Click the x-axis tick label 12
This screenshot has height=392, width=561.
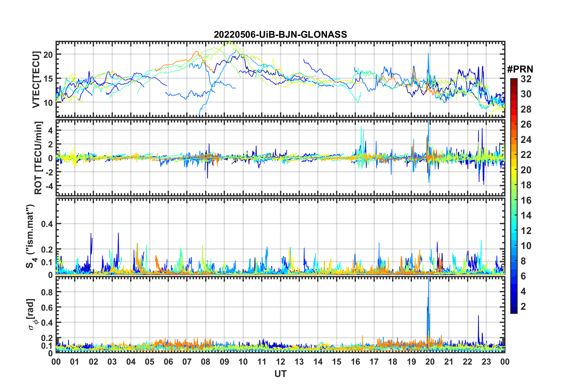280,362
